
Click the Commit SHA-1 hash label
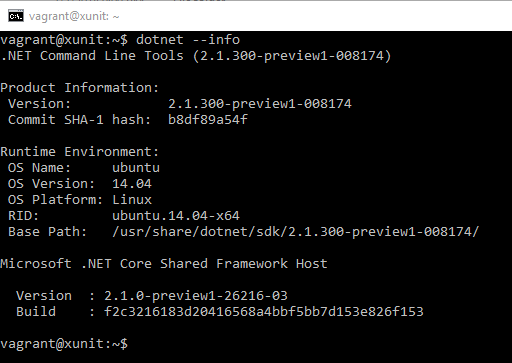coord(79,120)
